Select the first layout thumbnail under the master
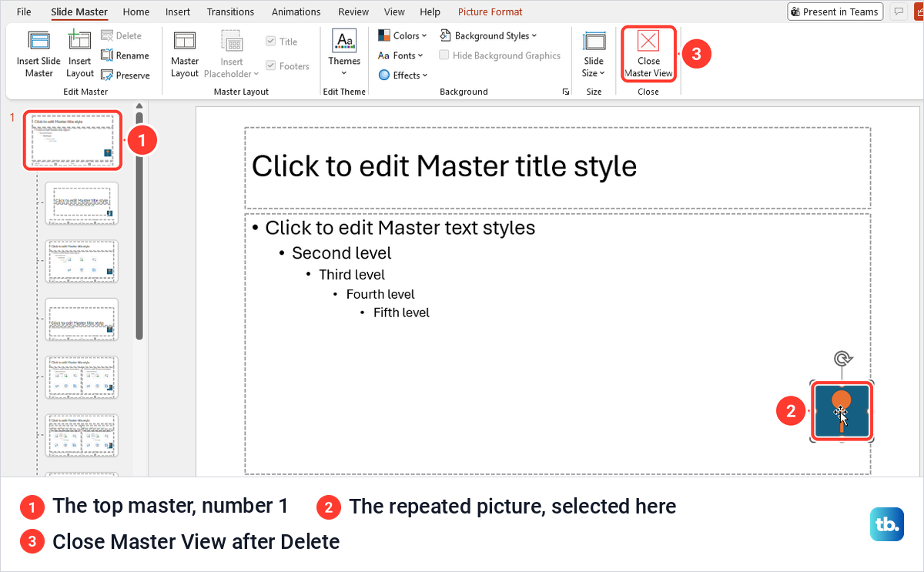The image size is (924, 572). pyautogui.click(x=82, y=203)
